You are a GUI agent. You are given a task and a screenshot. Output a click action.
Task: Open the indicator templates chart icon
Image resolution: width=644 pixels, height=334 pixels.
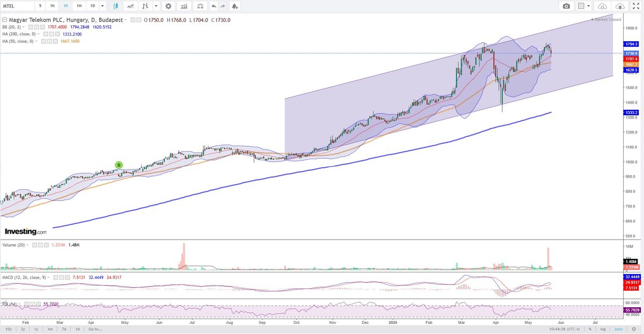pos(184,6)
